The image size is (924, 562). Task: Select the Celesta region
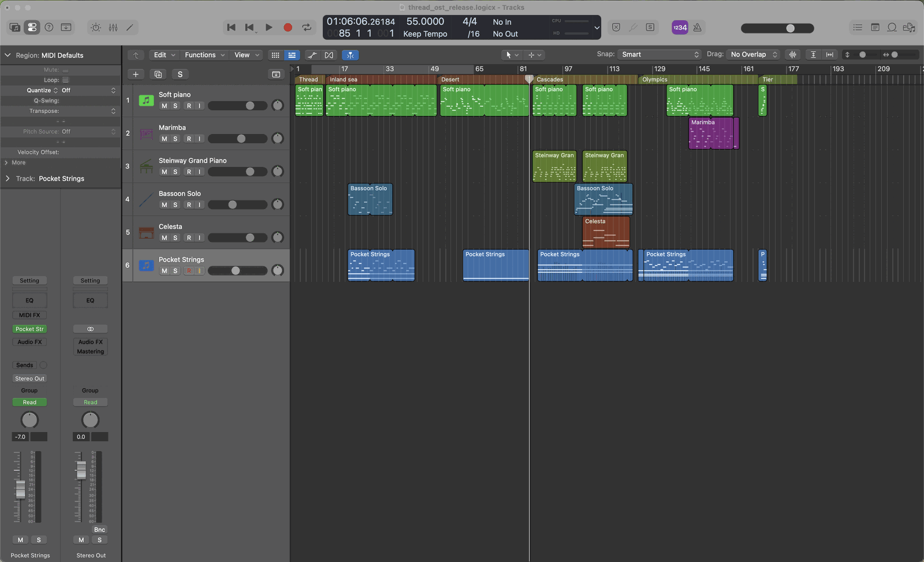tap(606, 232)
